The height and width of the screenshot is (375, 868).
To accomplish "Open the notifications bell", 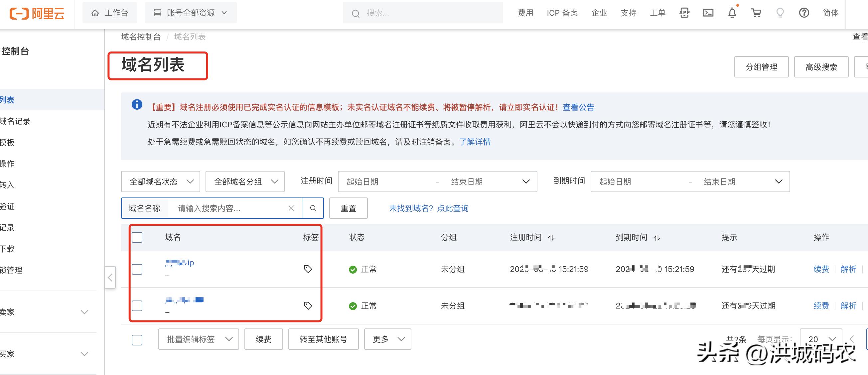I will (732, 13).
